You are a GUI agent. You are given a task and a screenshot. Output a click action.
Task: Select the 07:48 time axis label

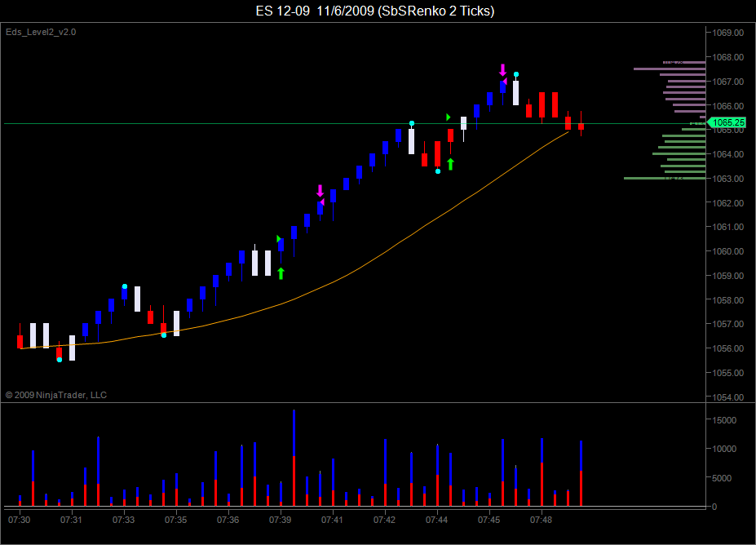pyautogui.click(x=541, y=520)
